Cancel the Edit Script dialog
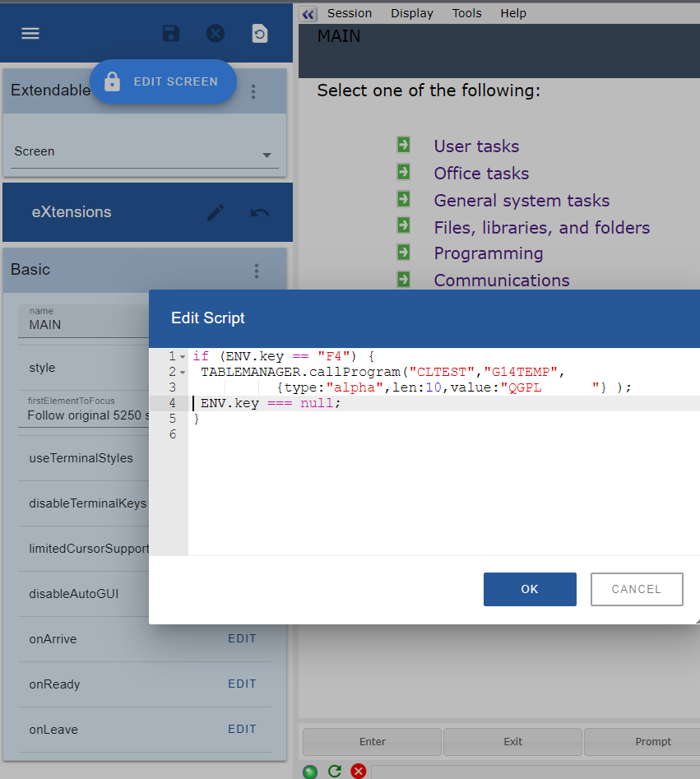The image size is (700, 779). tap(636, 589)
